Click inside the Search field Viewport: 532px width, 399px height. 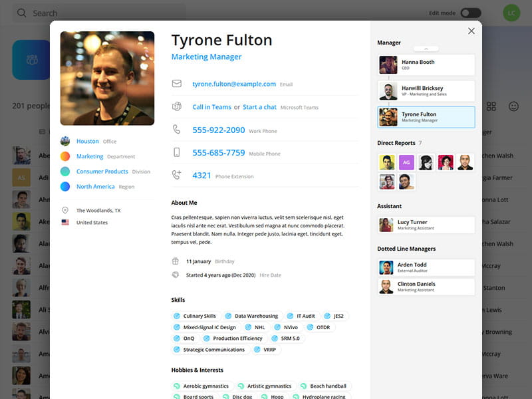point(66,13)
